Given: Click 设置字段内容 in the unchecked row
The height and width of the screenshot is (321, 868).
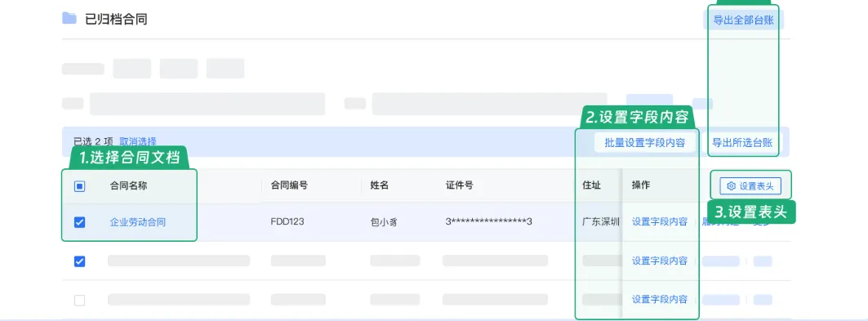Looking at the screenshot, I should point(660,299).
